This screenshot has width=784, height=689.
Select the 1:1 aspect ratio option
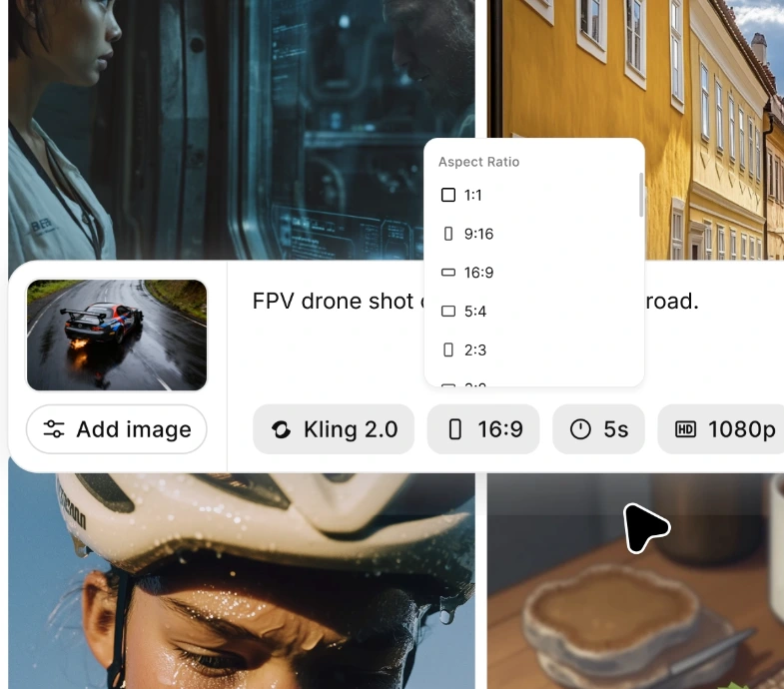[534, 195]
